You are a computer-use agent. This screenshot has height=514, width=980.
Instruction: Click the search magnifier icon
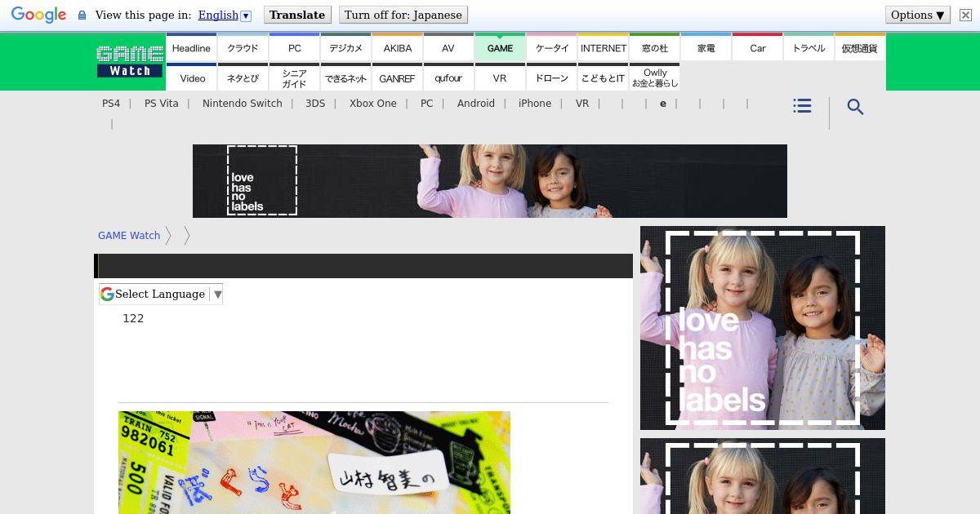click(x=855, y=107)
